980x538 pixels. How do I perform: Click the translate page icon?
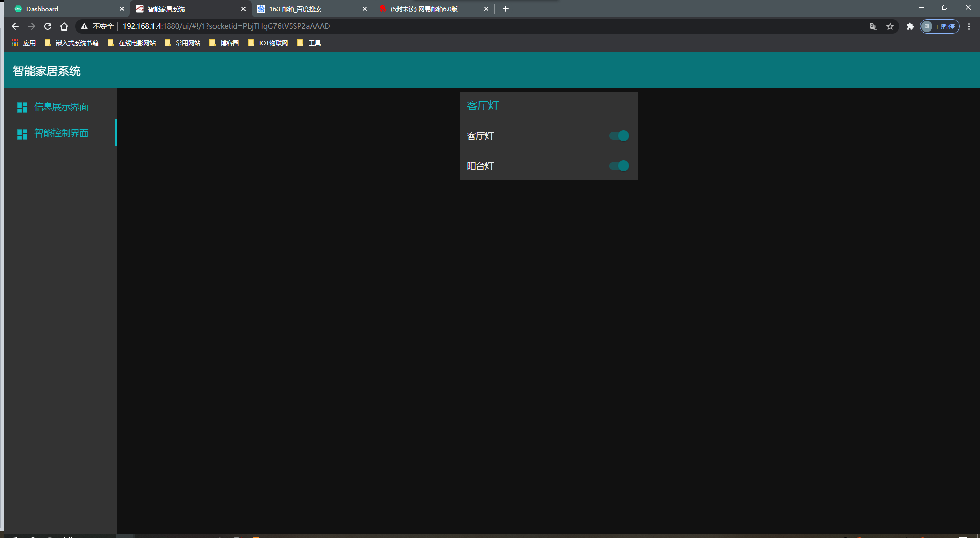(873, 26)
